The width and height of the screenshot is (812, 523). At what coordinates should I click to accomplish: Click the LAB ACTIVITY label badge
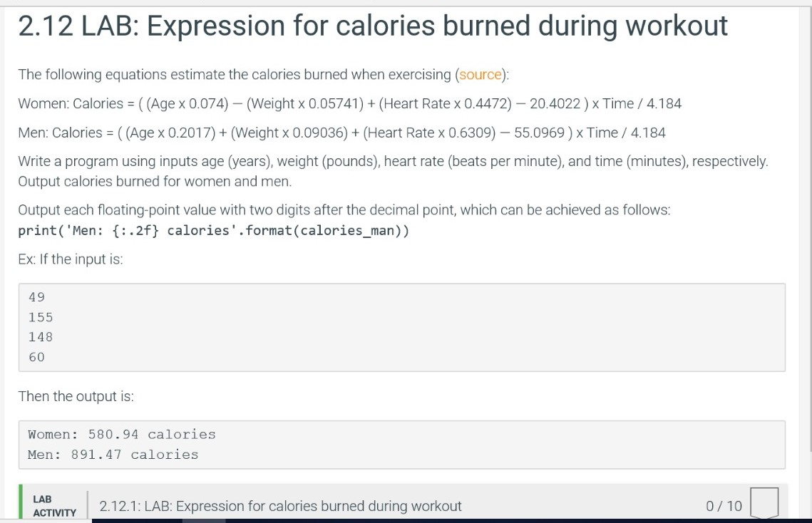[x=53, y=507]
